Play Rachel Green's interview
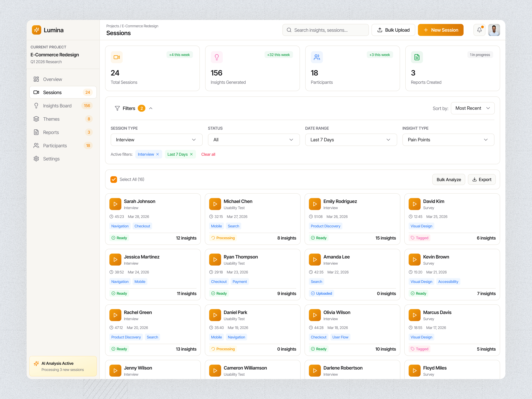The image size is (532, 399). [115, 315]
